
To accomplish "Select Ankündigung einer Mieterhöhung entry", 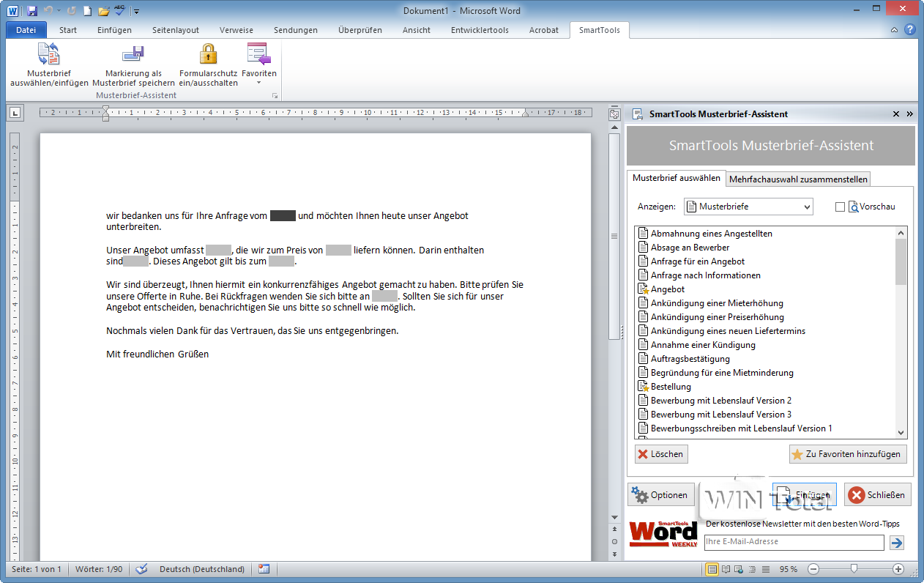I will point(717,303).
